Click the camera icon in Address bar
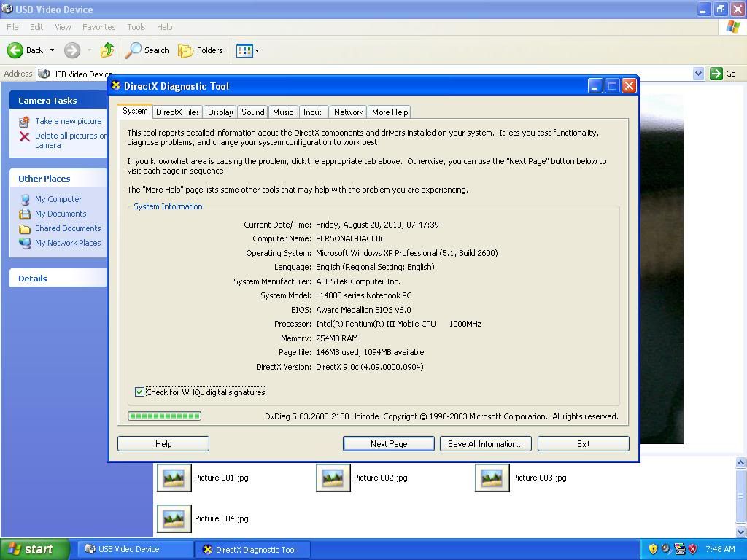The height and width of the screenshot is (560, 747). 44,74
